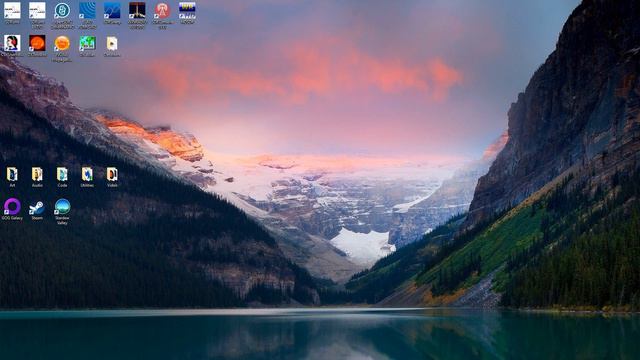Open the blue concentric arcs shortcut
The width and height of the screenshot is (640, 360).
coord(87,11)
